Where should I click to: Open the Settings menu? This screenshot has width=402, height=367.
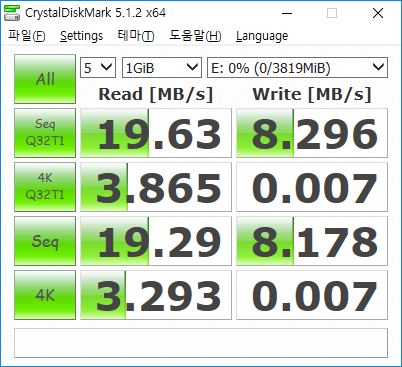point(81,36)
